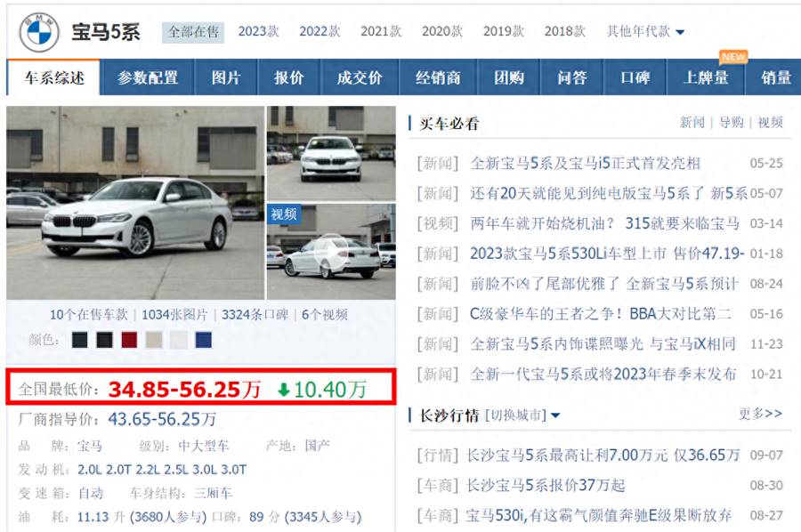
Task: Filter 买车必看 by 新闻
Action: [x=692, y=123]
